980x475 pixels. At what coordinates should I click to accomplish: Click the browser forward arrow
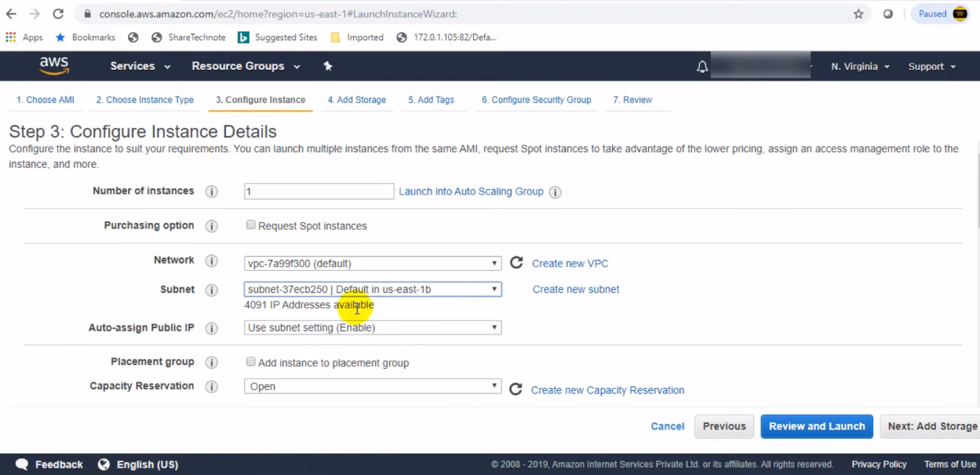(34, 14)
